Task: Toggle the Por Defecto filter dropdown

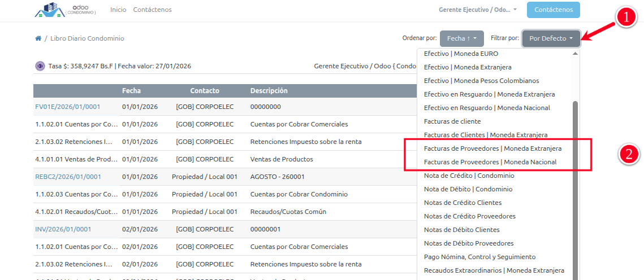Action: (x=551, y=38)
